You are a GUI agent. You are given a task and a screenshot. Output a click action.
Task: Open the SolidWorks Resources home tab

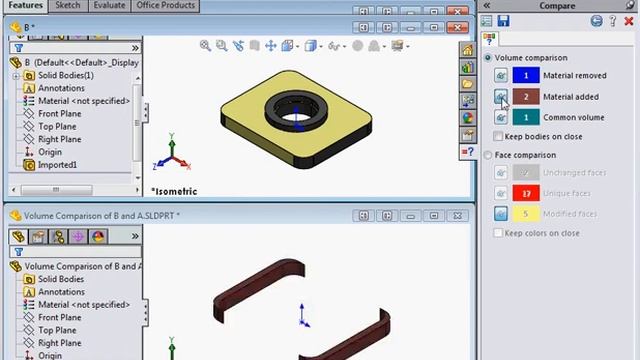[467, 50]
